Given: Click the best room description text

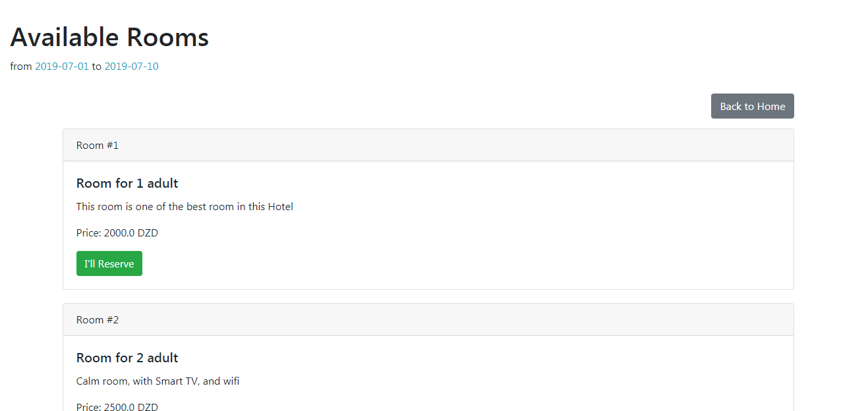Looking at the screenshot, I should pos(185,207).
